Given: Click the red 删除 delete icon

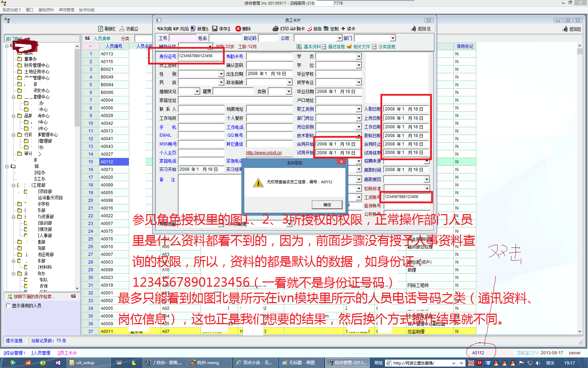Looking at the screenshot, I should click(x=238, y=29).
